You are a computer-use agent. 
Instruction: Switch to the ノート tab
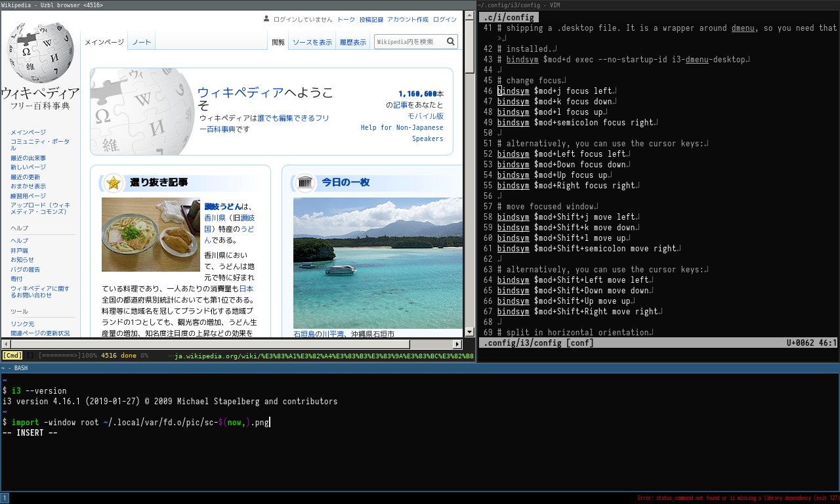(x=142, y=42)
